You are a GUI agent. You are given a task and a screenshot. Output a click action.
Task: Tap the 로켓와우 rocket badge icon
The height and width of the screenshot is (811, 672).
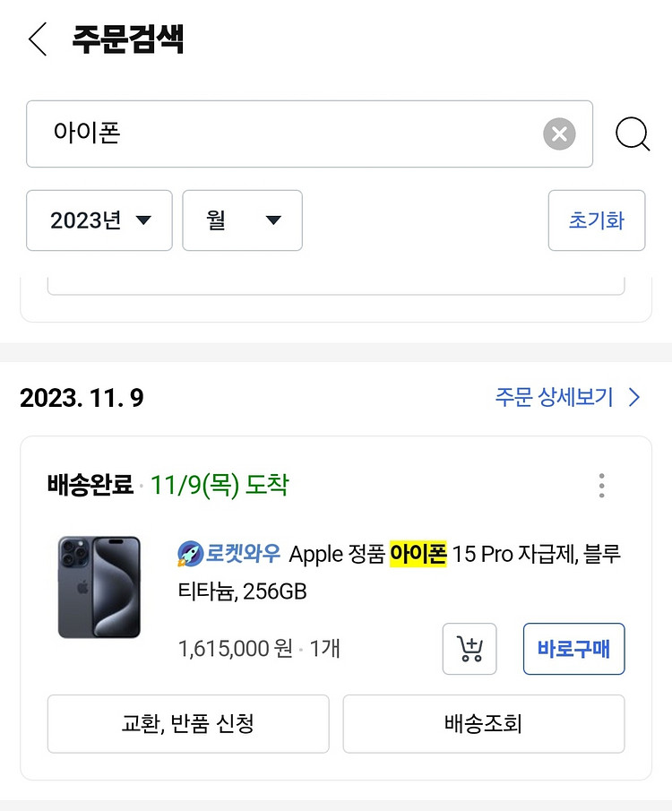[190, 554]
